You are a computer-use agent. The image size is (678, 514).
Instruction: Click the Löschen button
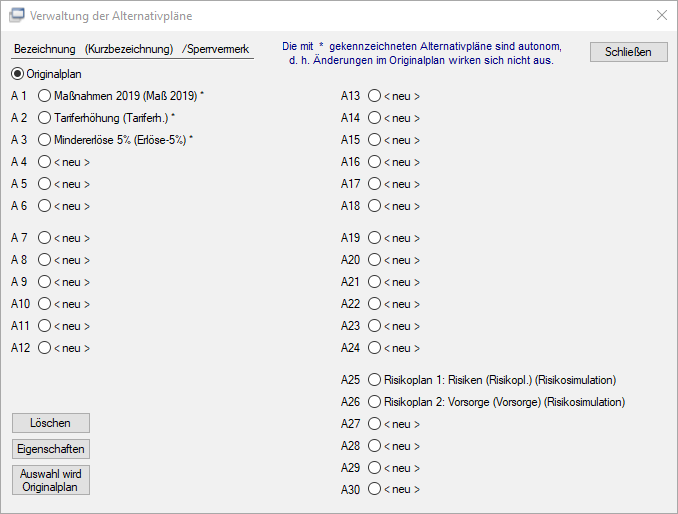click(51, 423)
